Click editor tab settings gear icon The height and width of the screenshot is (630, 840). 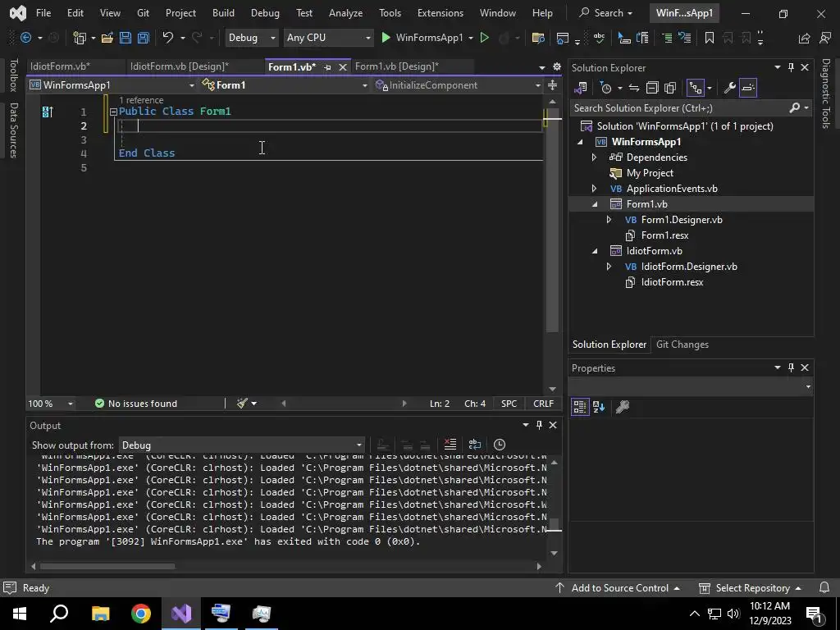tap(557, 66)
